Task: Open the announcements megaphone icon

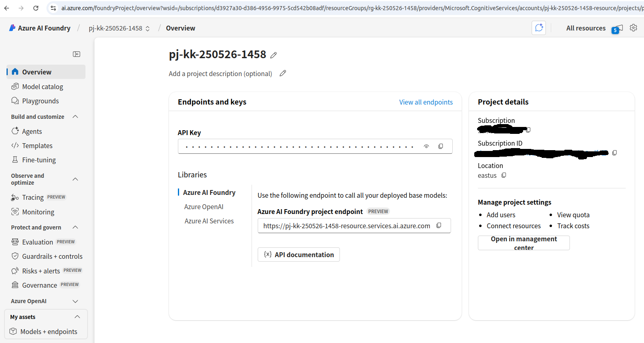Action: coord(617,29)
